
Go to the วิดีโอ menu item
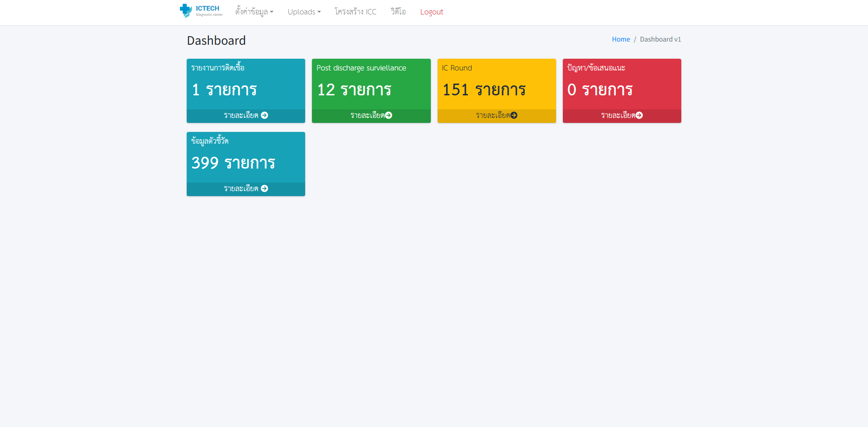(398, 12)
